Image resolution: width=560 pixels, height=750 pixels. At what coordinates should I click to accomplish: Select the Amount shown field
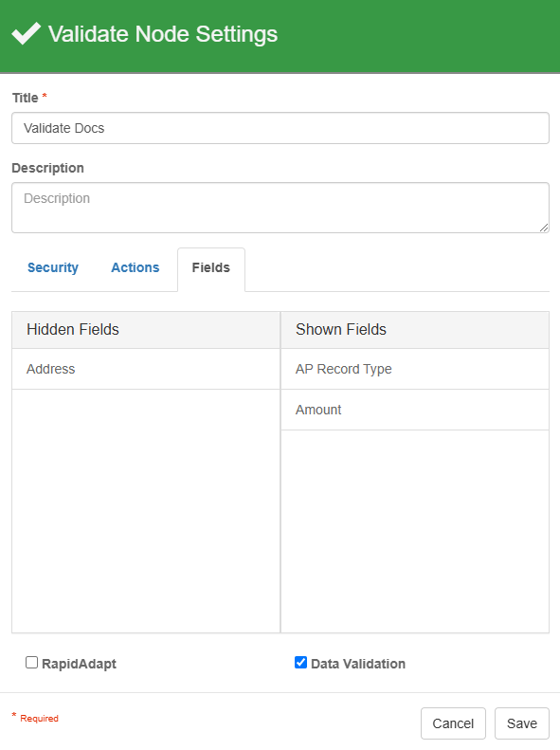click(415, 410)
